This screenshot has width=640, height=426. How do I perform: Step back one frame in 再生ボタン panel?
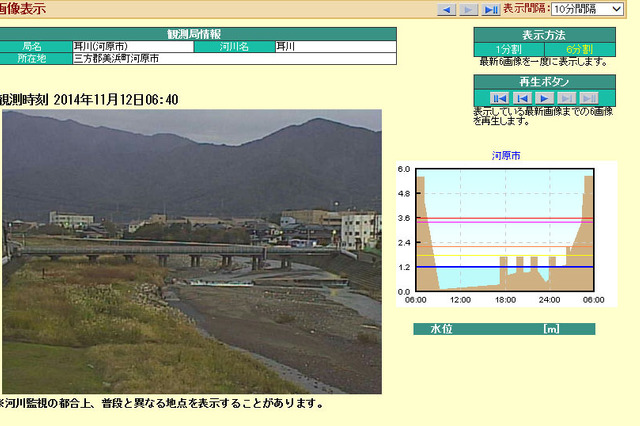click(522, 98)
